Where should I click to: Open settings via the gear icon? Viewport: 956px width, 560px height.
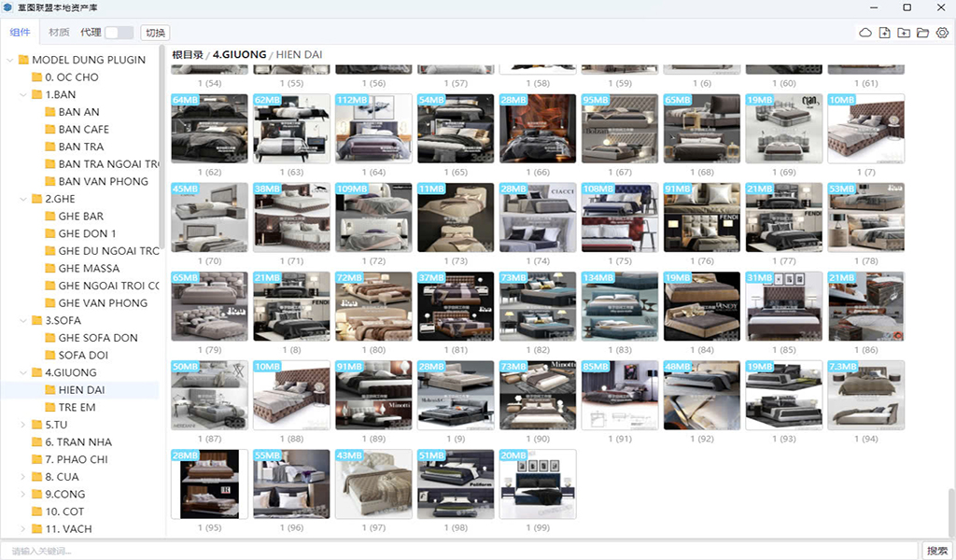click(x=943, y=33)
